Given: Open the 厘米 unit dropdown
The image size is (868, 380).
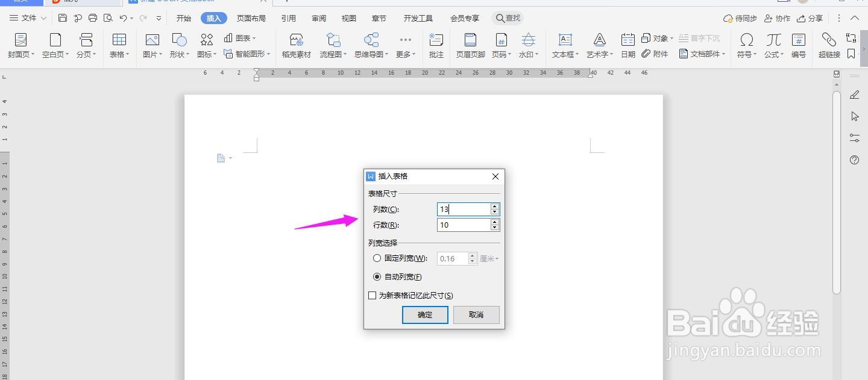Looking at the screenshot, I should coord(489,259).
